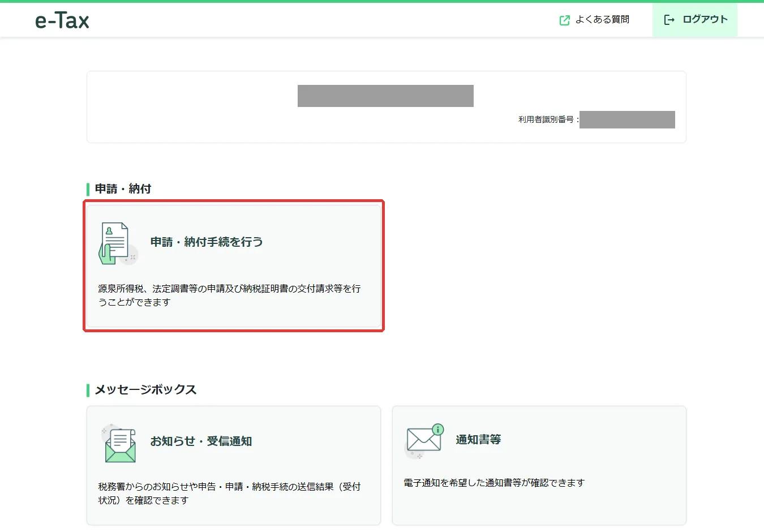The image size is (764, 532).
Task: Click the document icon on the 申請・納付手続 card
Action: [118, 243]
